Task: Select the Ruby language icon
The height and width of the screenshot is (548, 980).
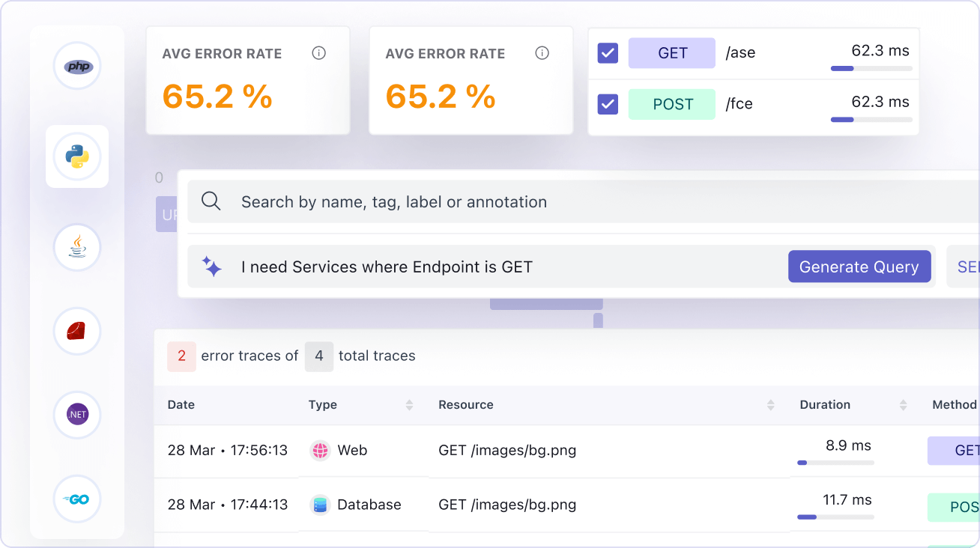Action: pyautogui.click(x=76, y=331)
